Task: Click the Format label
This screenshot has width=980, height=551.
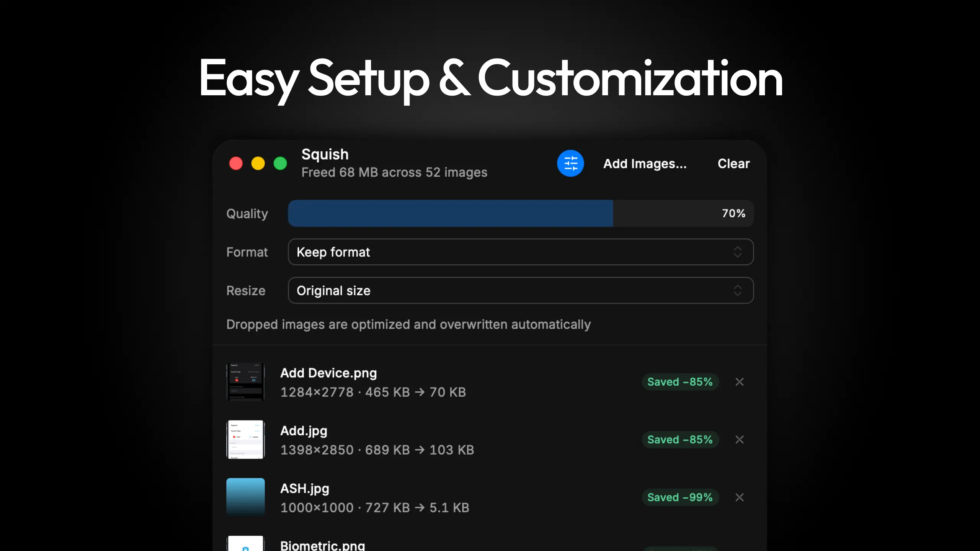Action: point(247,252)
